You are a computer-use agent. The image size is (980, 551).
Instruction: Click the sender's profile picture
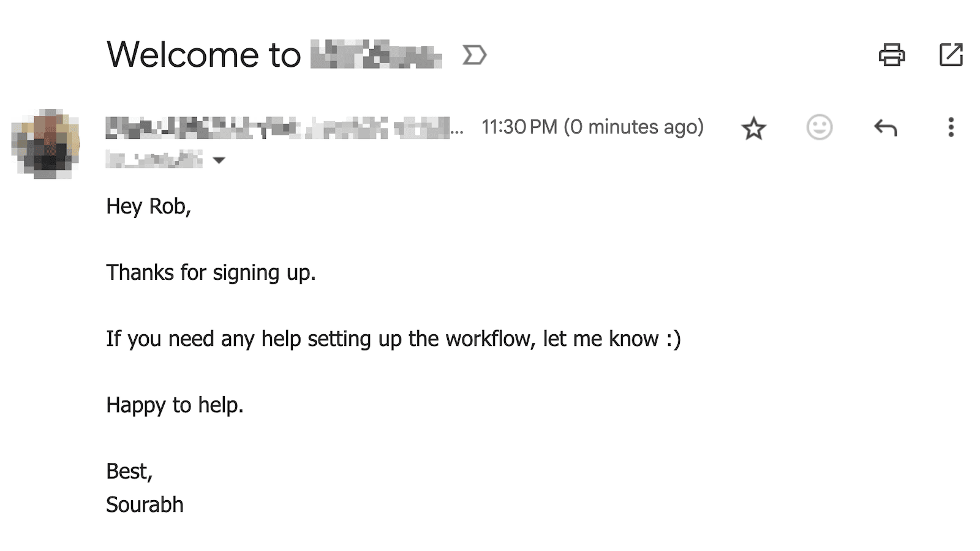point(46,144)
